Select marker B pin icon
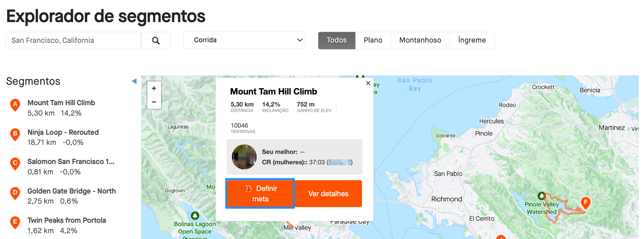The width and height of the screenshot is (644, 239). (15, 134)
